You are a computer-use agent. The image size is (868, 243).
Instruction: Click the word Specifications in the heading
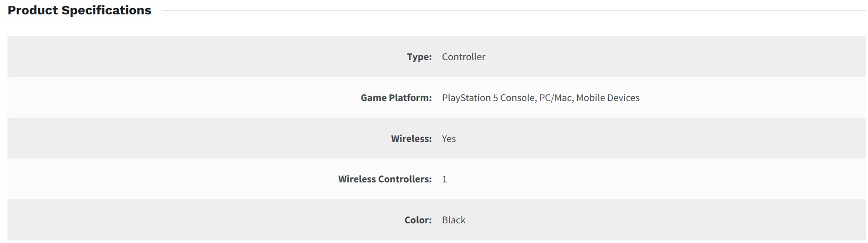107,11
